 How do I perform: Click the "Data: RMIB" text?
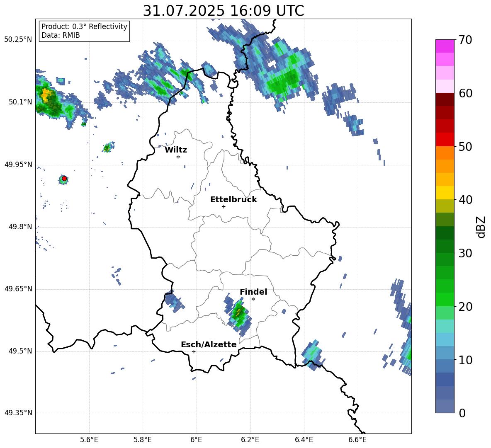point(61,35)
